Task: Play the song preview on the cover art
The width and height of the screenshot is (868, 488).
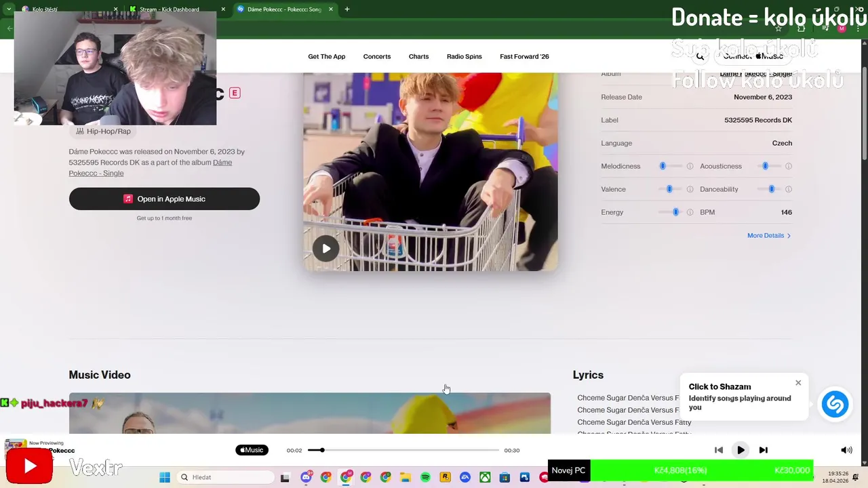Action: click(326, 249)
